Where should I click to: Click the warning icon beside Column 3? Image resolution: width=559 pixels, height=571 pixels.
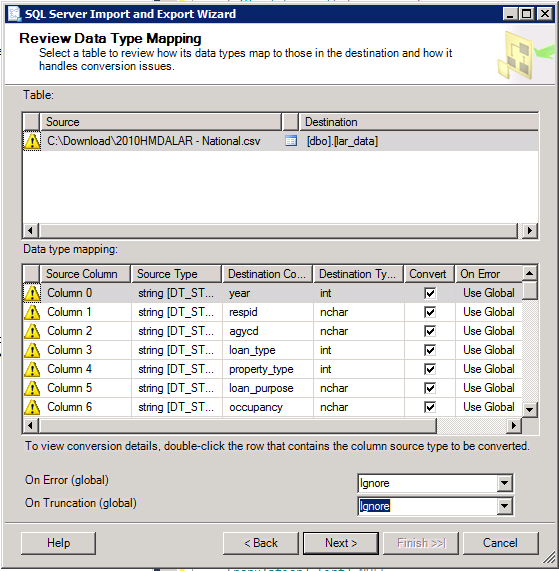pyautogui.click(x=32, y=350)
